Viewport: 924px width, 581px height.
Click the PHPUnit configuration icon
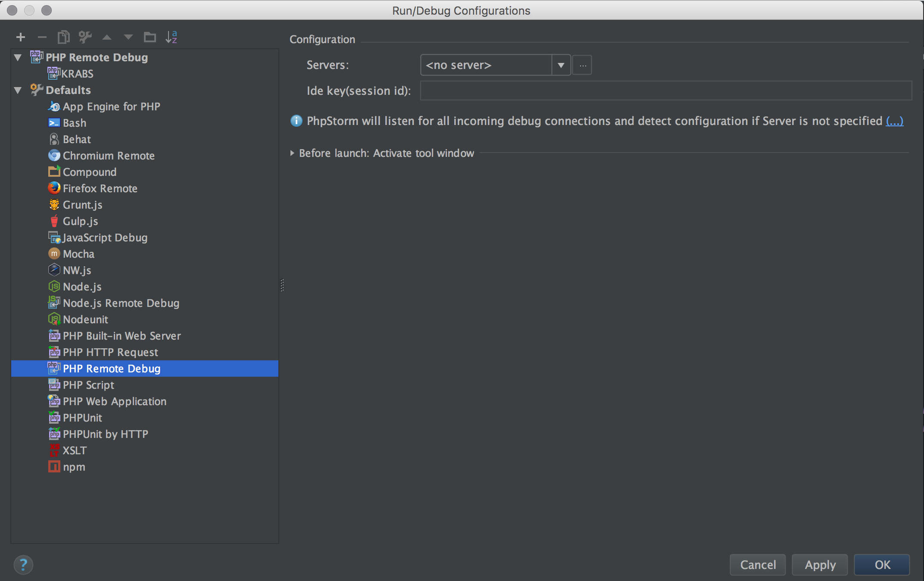point(53,418)
